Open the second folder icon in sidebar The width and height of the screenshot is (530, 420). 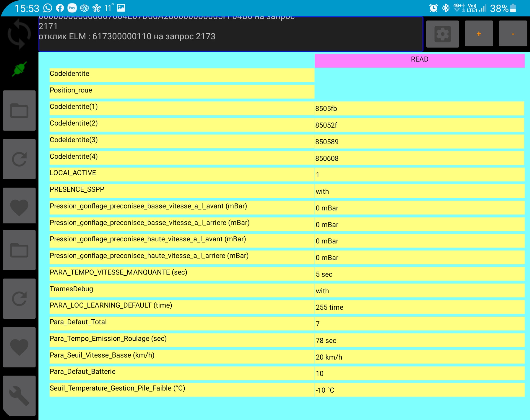click(19, 250)
